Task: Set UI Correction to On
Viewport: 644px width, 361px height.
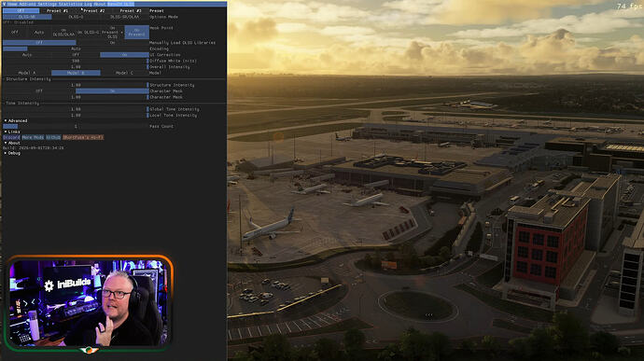Action: click(x=124, y=55)
